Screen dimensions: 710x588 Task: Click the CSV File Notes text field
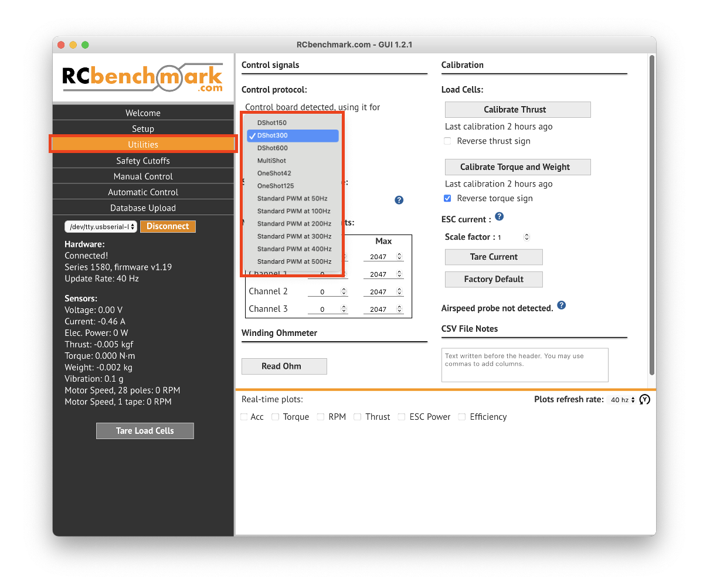[x=524, y=365]
